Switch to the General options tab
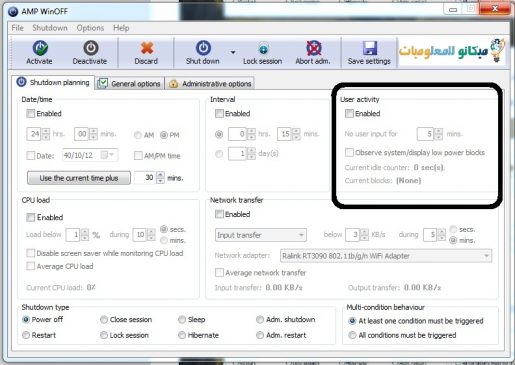This screenshot has height=365, width=515. [130, 83]
